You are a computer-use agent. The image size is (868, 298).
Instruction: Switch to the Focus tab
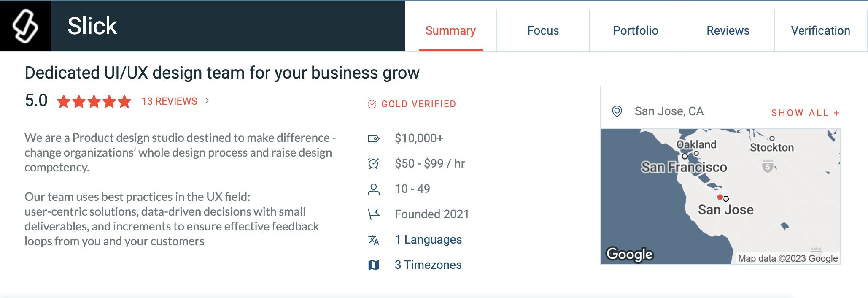click(543, 30)
